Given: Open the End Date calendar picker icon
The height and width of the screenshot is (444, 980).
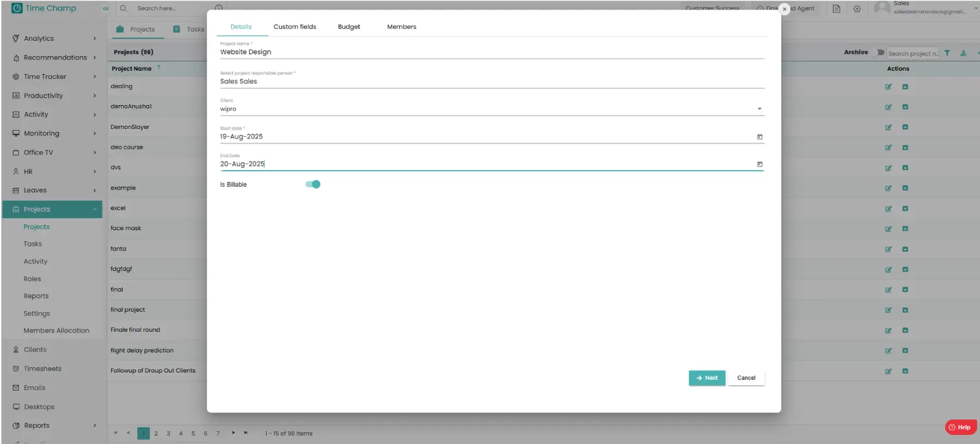Looking at the screenshot, I should [x=759, y=164].
